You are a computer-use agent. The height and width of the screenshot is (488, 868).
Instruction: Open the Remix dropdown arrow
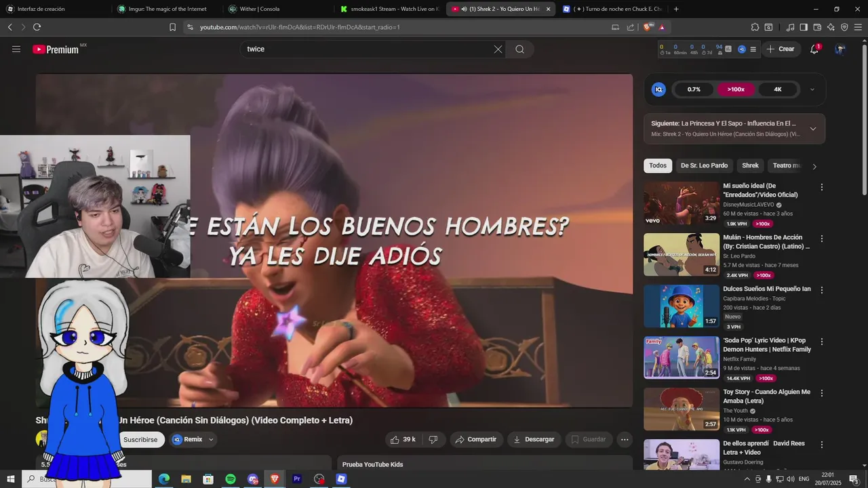pos(211,439)
